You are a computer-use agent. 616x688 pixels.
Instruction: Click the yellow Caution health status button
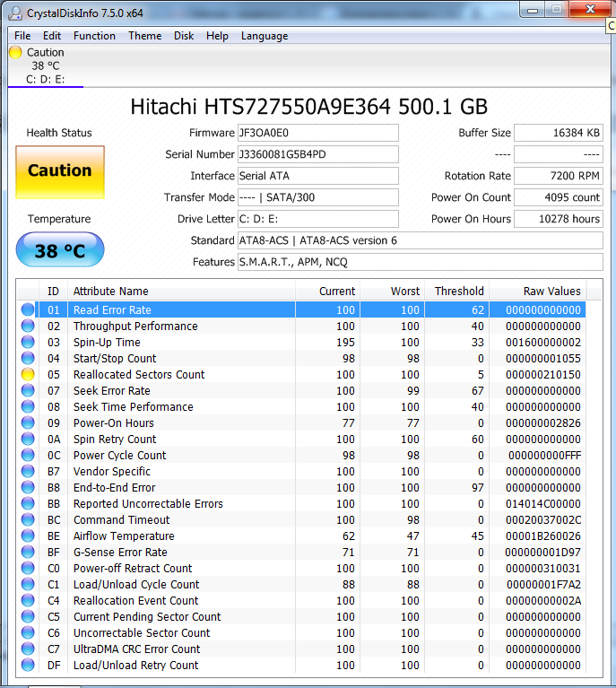pyautogui.click(x=60, y=170)
